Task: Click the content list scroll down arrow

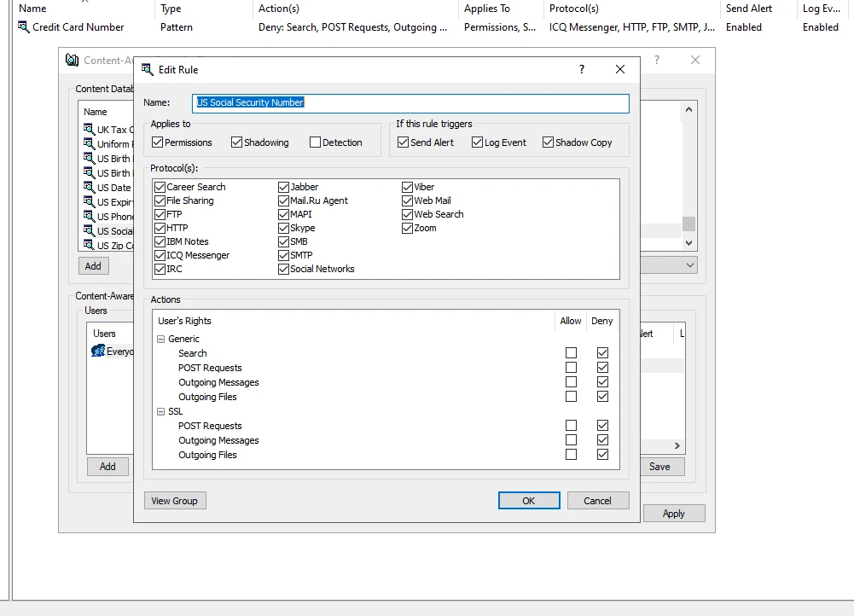Action: coord(688,243)
